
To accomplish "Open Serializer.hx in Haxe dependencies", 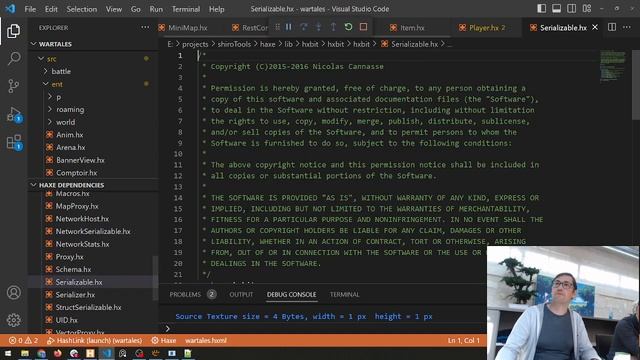I will click(x=75, y=295).
